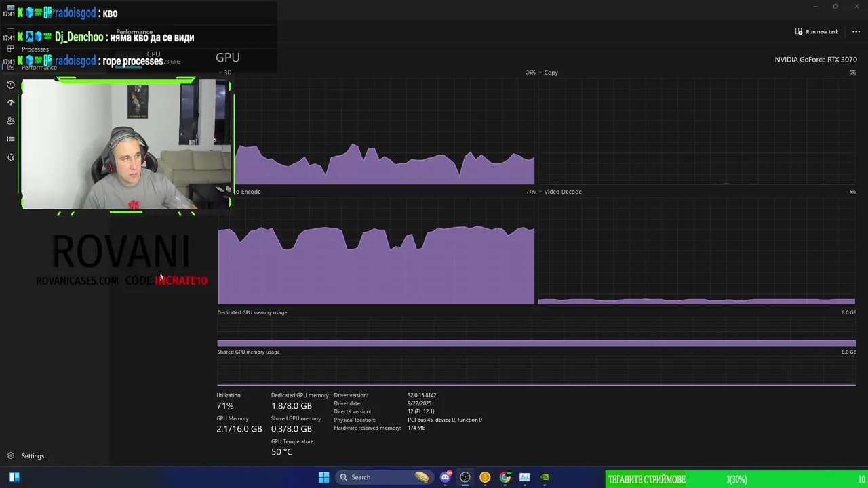The height and width of the screenshot is (488, 868).
Task: Click the 3D engine usage graph
Action: tap(384, 131)
